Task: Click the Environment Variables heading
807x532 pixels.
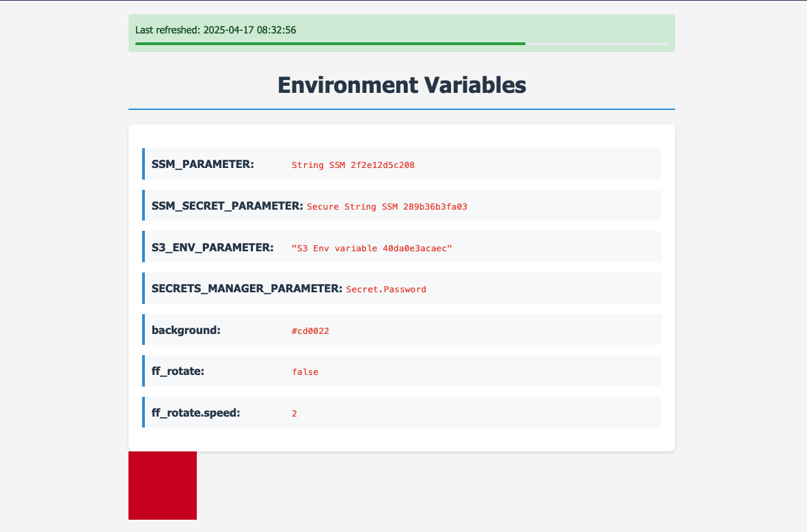Action: pyautogui.click(x=402, y=85)
